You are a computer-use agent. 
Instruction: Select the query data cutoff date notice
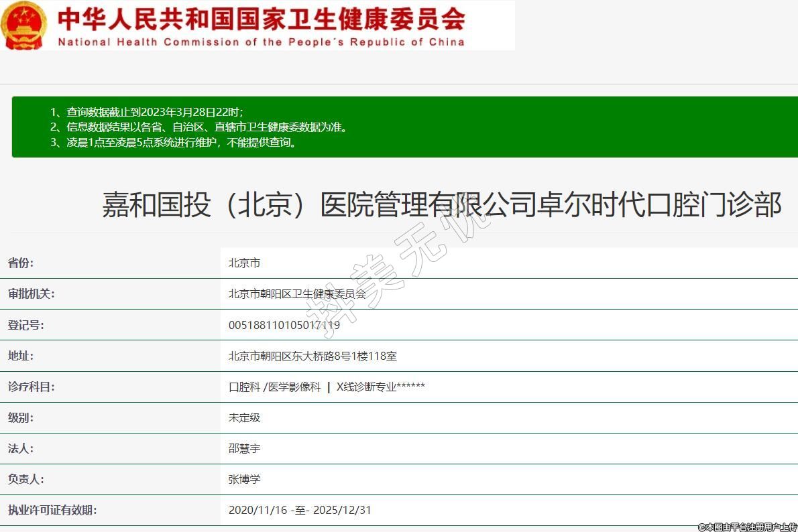pos(147,112)
